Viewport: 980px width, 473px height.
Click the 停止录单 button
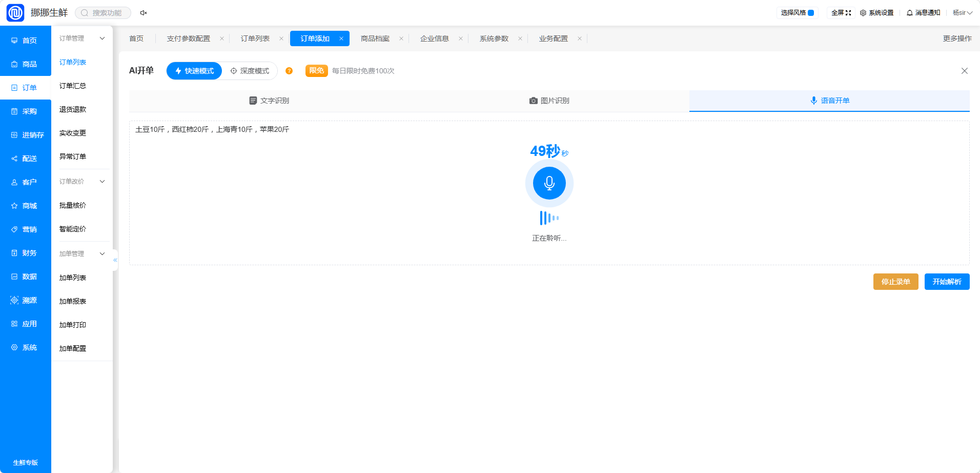pyautogui.click(x=895, y=282)
